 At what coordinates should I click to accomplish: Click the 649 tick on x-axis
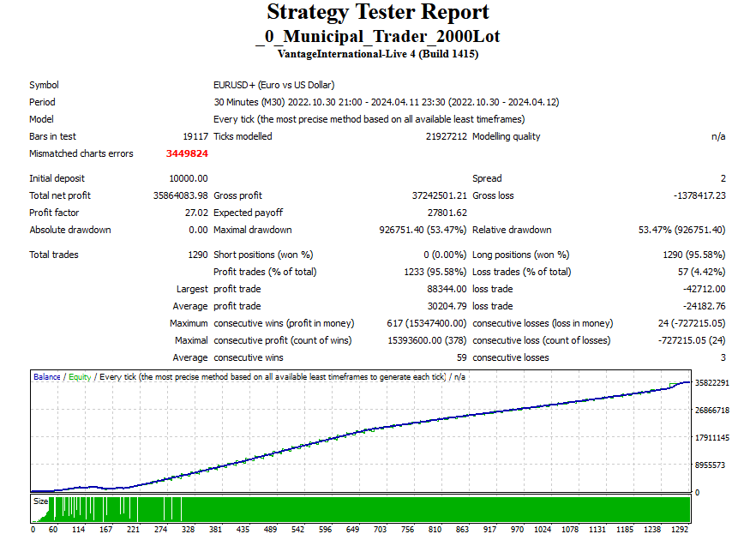pyautogui.click(x=352, y=530)
